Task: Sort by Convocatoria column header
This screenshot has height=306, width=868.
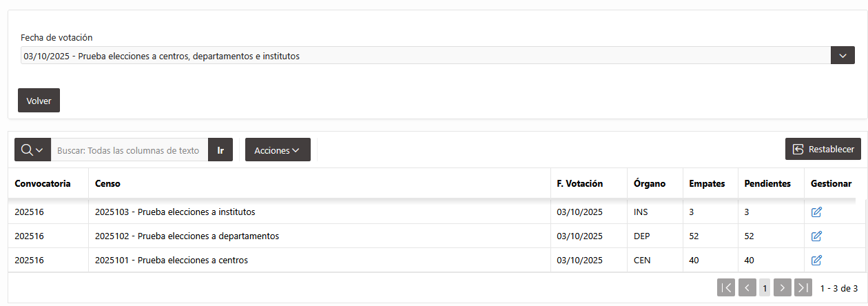Action: coord(43,183)
